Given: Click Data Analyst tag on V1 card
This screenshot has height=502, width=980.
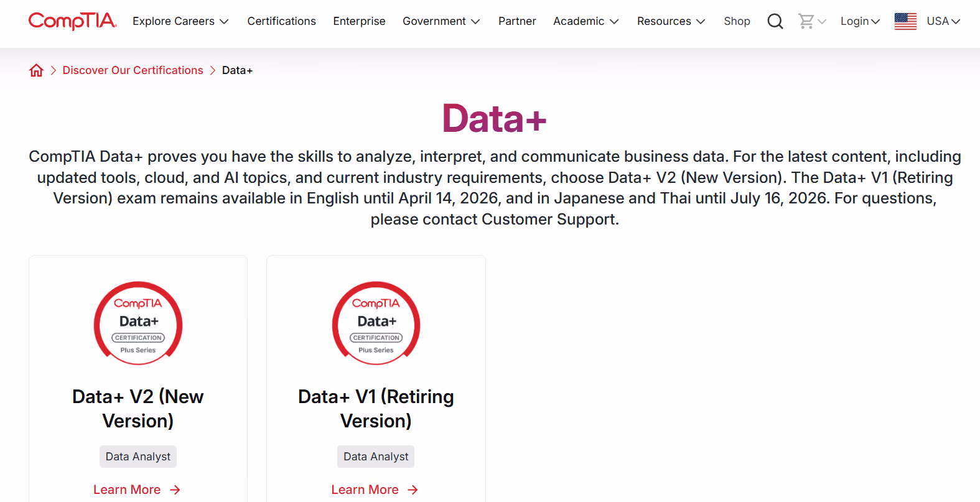Looking at the screenshot, I should click(376, 457).
